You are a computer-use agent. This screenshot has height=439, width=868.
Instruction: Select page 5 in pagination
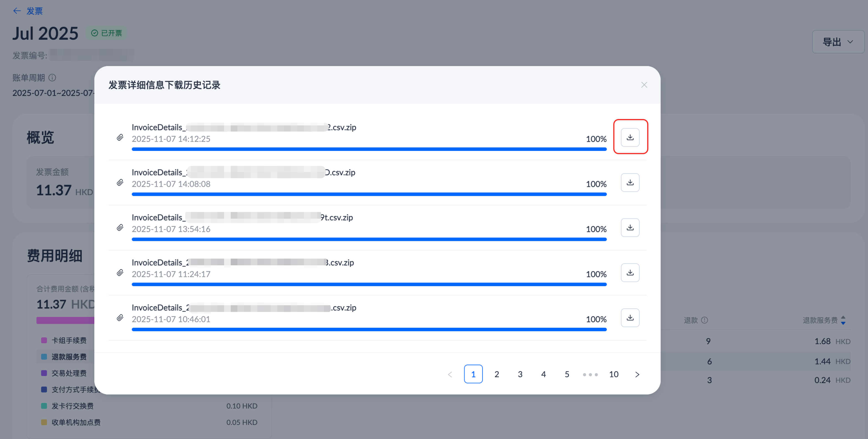point(567,374)
